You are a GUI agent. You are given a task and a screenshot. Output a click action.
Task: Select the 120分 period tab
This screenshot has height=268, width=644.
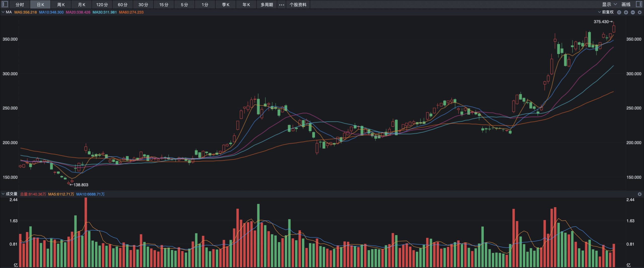pos(102,5)
